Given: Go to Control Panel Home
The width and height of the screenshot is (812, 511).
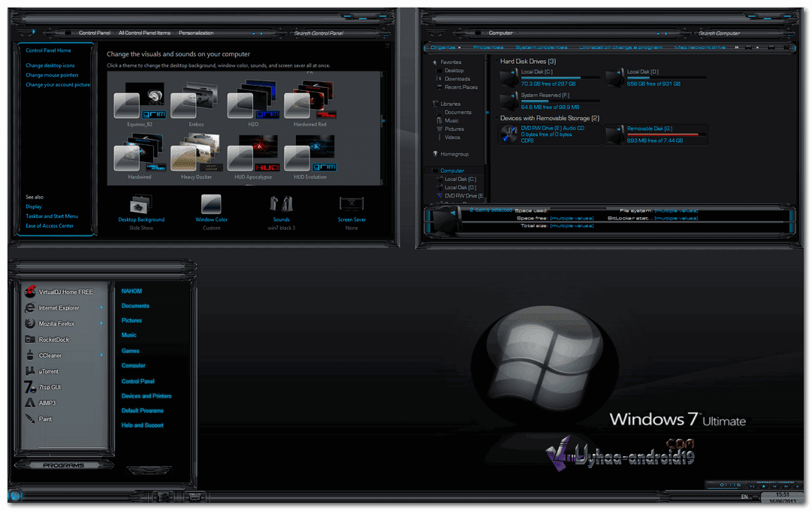Looking at the screenshot, I should point(48,50).
